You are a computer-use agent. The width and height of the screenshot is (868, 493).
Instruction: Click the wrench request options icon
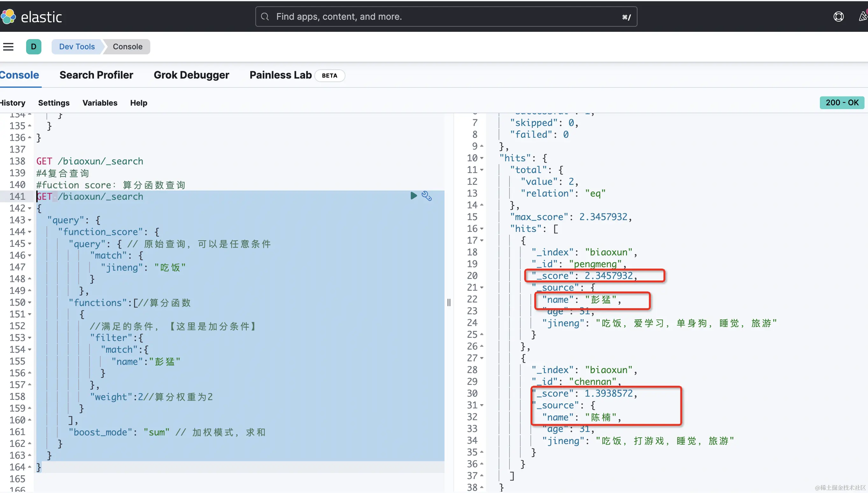point(426,196)
